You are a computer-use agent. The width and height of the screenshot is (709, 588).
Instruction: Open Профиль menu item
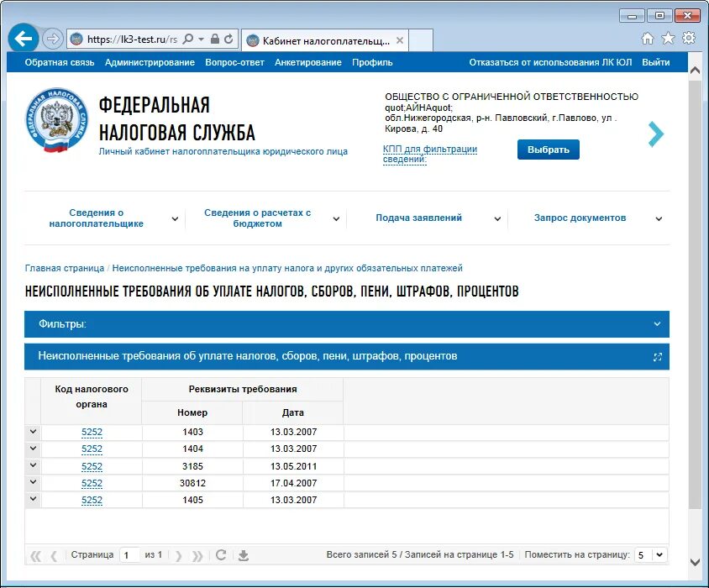click(x=372, y=62)
